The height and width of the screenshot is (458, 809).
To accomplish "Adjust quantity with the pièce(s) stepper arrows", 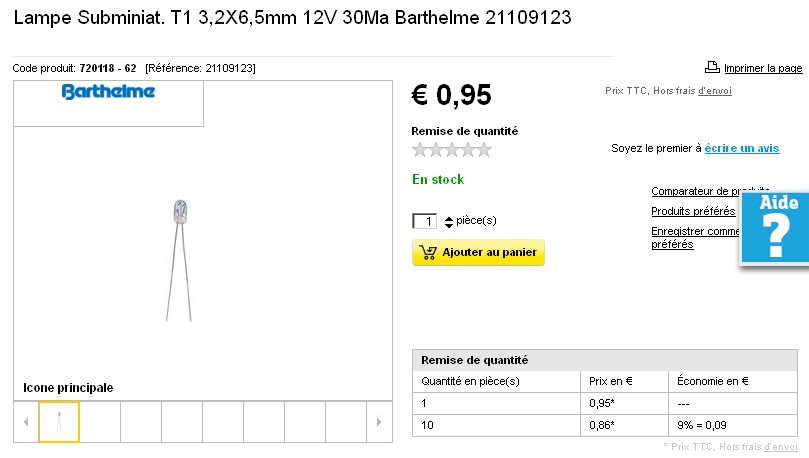I will (449, 221).
